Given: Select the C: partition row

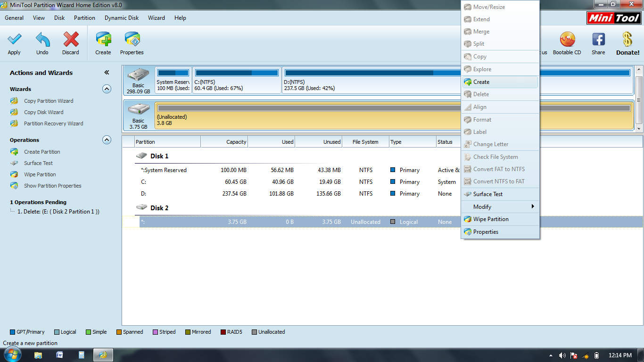Looking at the screenshot, I should click(x=300, y=182).
